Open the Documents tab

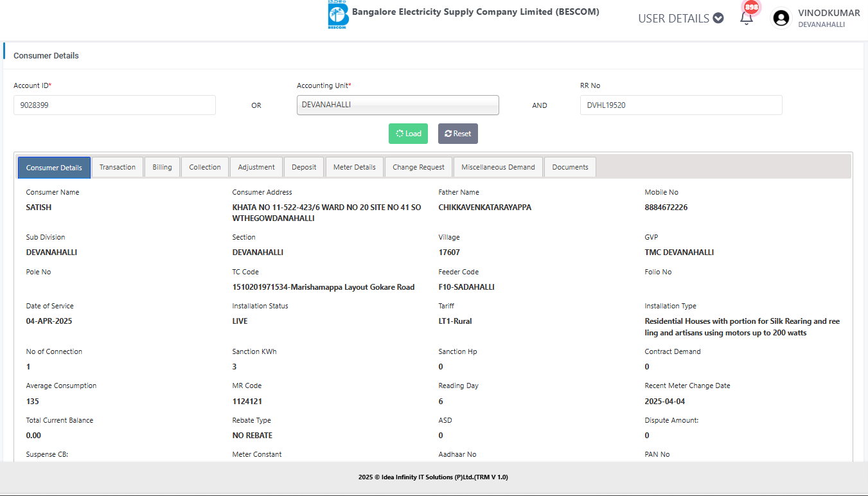pos(570,167)
